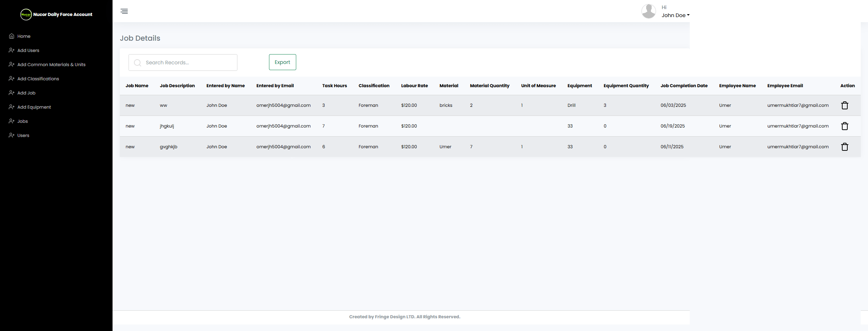
Task: Delete the job row described as ww
Action: coord(844,105)
